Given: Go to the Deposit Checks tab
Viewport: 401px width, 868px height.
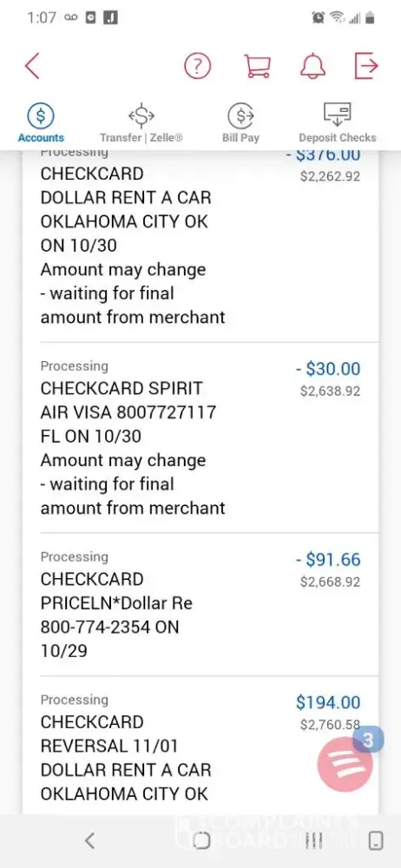Looking at the screenshot, I should click(x=338, y=124).
